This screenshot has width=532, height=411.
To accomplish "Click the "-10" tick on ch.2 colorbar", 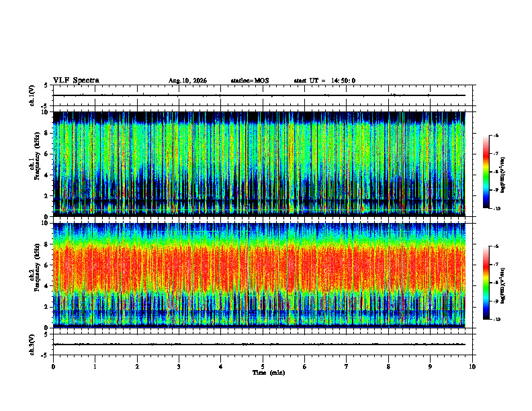I will (x=496, y=320).
